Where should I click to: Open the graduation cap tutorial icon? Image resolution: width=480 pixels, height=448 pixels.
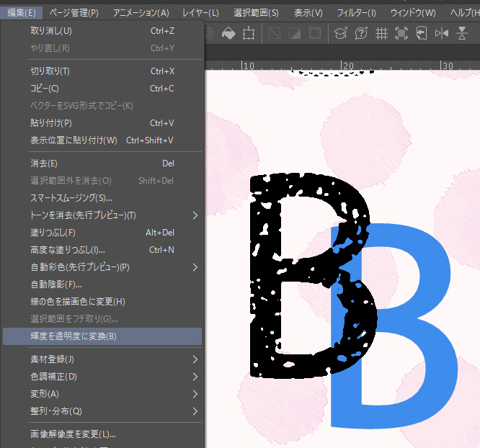click(x=341, y=34)
